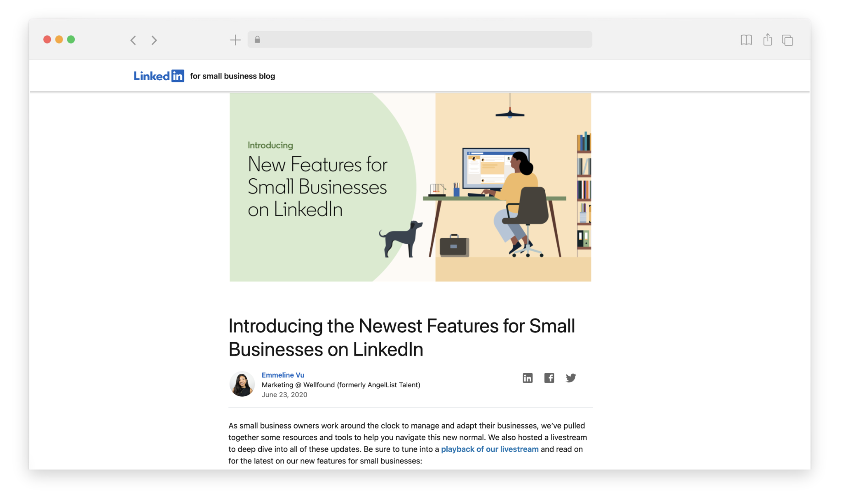Click the LinkedIn logo in header

159,76
